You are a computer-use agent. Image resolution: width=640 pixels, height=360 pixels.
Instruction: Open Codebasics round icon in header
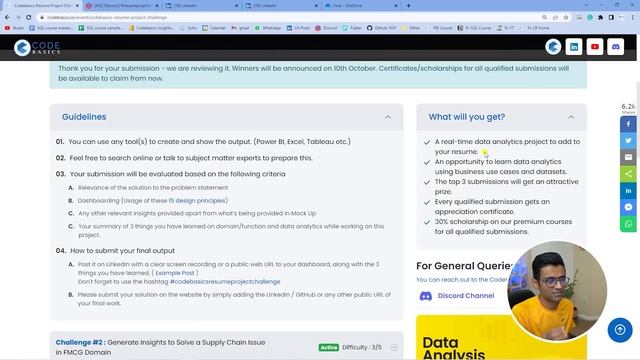[x=553, y=47]
